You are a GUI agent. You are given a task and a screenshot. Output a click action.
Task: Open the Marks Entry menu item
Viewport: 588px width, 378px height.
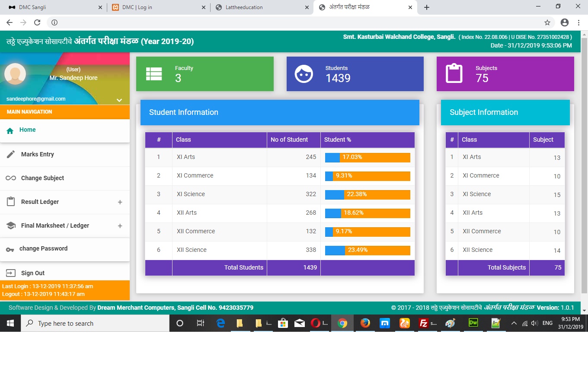click(x=38, y=154)
